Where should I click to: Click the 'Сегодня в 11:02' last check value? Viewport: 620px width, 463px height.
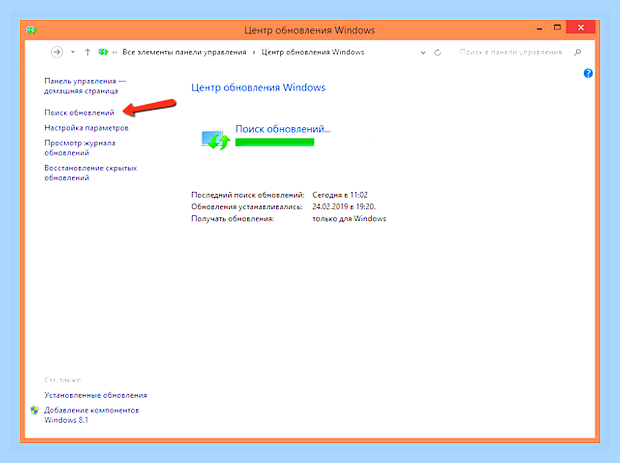[x=340, y=195]
